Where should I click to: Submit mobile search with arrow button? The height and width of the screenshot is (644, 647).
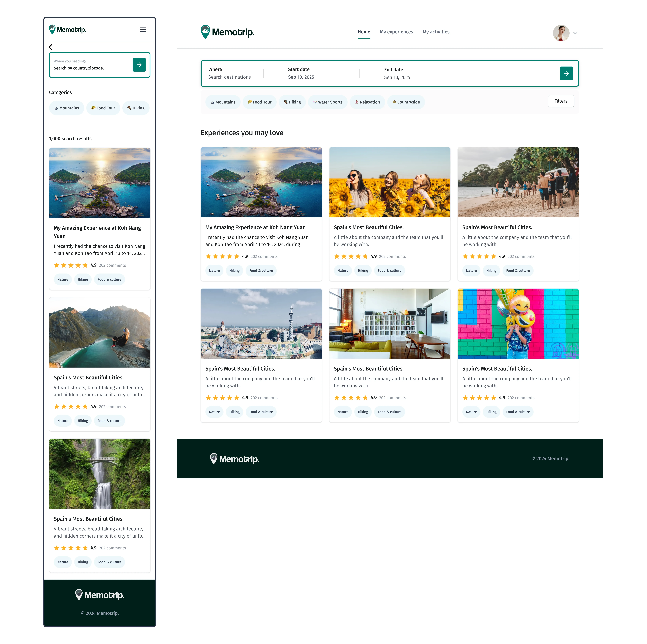click(x=139, y=65)
